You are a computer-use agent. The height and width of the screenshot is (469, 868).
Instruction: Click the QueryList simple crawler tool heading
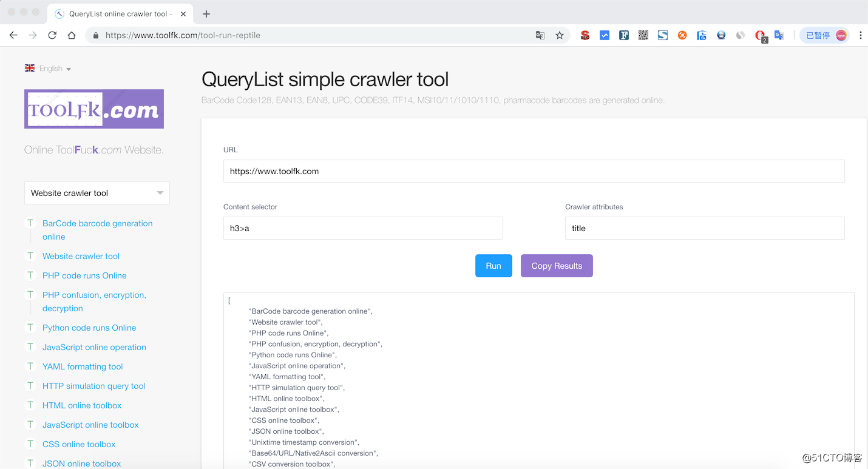coord(325,79)
